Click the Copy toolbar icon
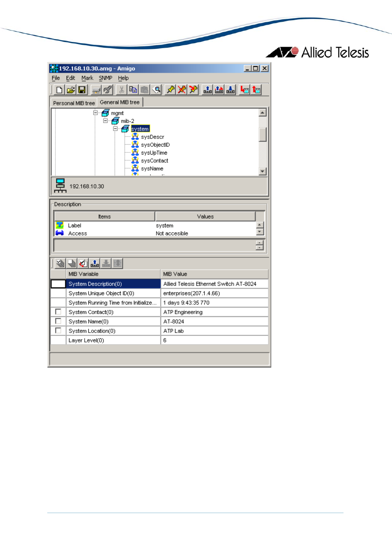Viewport: 392px width, 555px height. pyautogui.click(x=133, y=90)
